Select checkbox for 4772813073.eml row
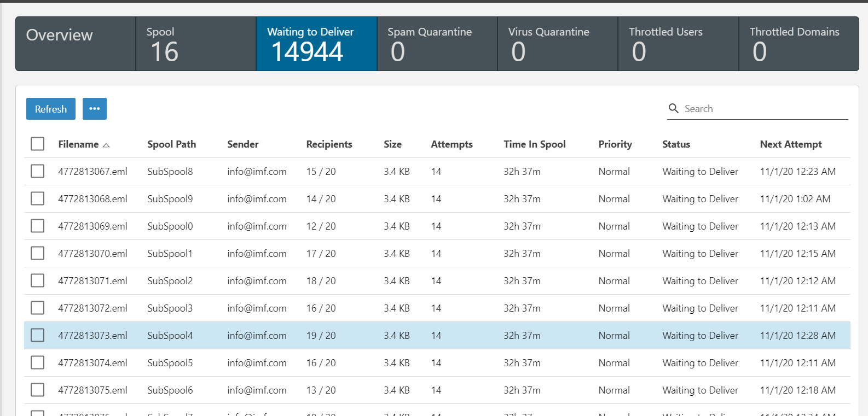 tap(38, 335)
